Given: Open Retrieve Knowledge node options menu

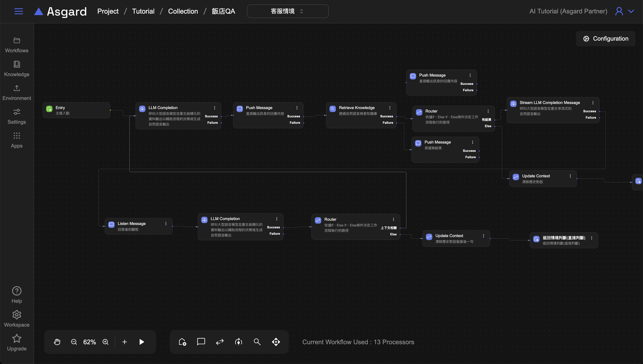Looking at the screenshot, I should tap(390, 108).
